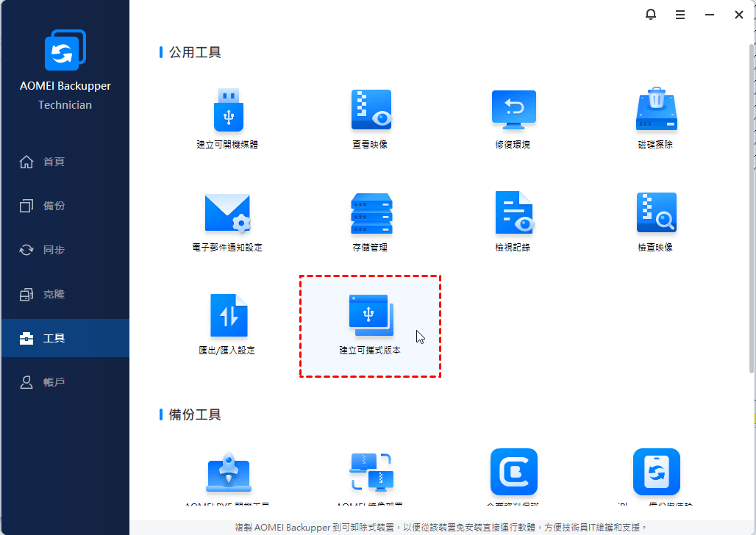756x535 pixels.
Task: Switch to 同步 sync section
Action: tap(65, 250)
